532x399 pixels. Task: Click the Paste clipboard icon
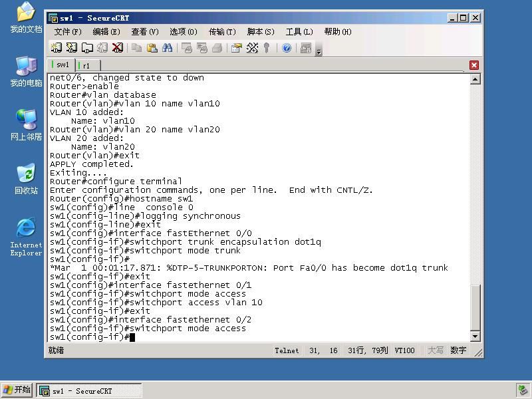152,48
